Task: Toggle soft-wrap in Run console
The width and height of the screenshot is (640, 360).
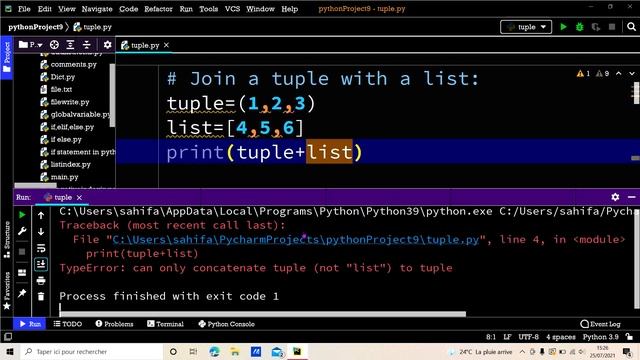Action: click(x=41, y=248)
